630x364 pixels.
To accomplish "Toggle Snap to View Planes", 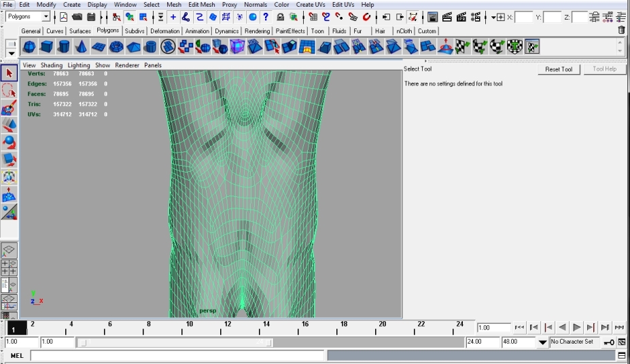I will (x=353, y=17).
